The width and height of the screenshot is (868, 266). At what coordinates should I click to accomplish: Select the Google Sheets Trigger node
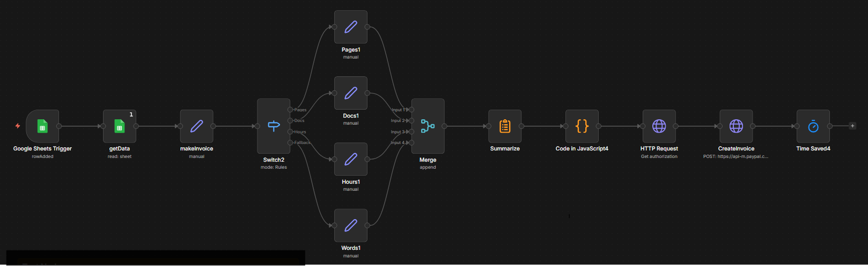pyautogui.click(x=42, y=126)
